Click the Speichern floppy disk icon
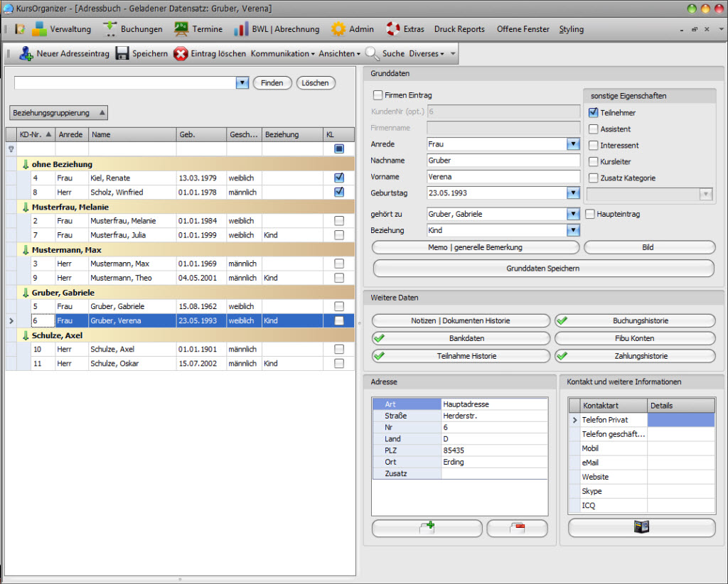 [122, 54]
